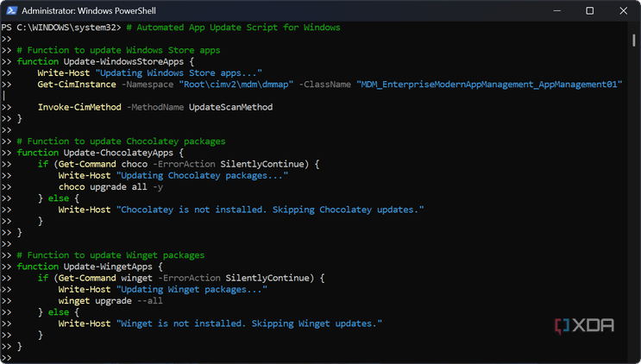Click the '-ClassName' parameter

coord(325,85)
